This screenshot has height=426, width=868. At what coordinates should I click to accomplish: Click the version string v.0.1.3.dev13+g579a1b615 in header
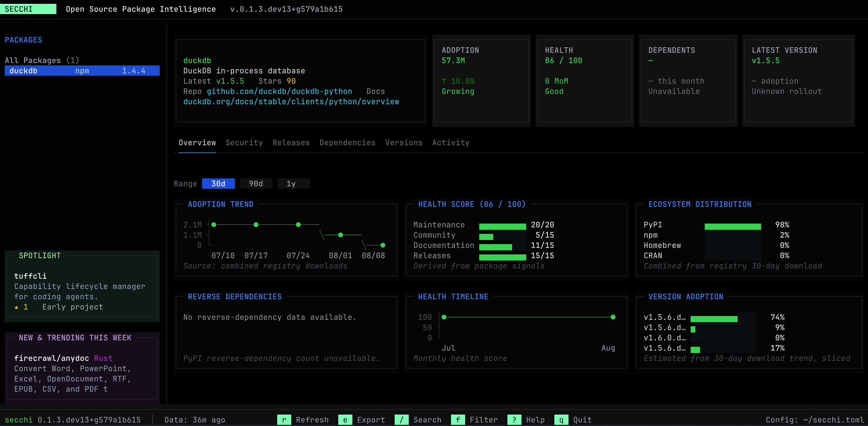pyautogui.click(x=286, y=9)
